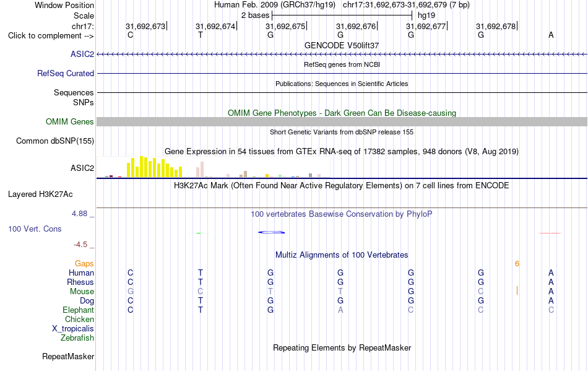The height and width of the screenshot is (371, 588).
Task: Click the Zebrafish species label
Action: click(77, 338)
